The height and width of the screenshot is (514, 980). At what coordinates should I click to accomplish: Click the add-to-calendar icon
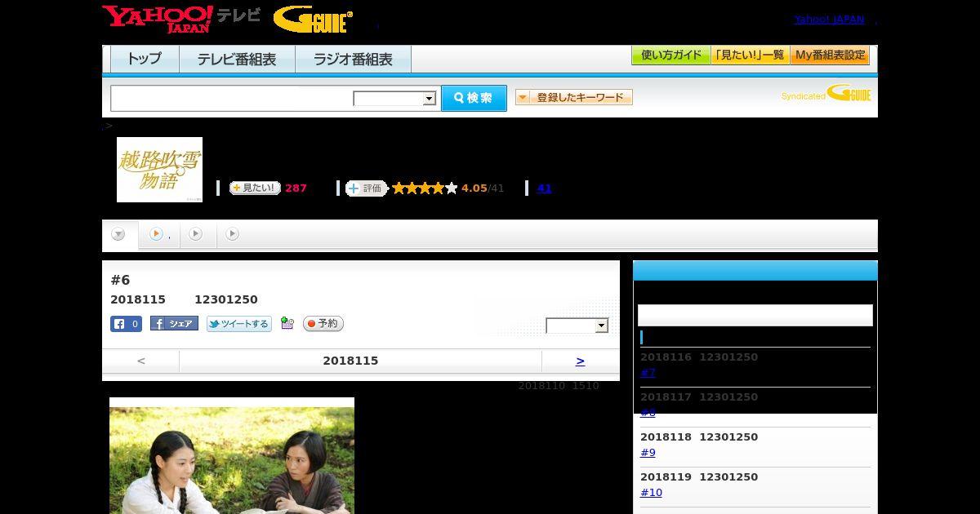(287, 323)
